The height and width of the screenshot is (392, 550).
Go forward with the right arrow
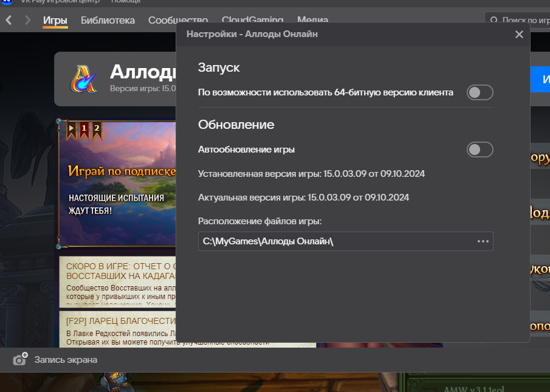[x=28, y=20]
